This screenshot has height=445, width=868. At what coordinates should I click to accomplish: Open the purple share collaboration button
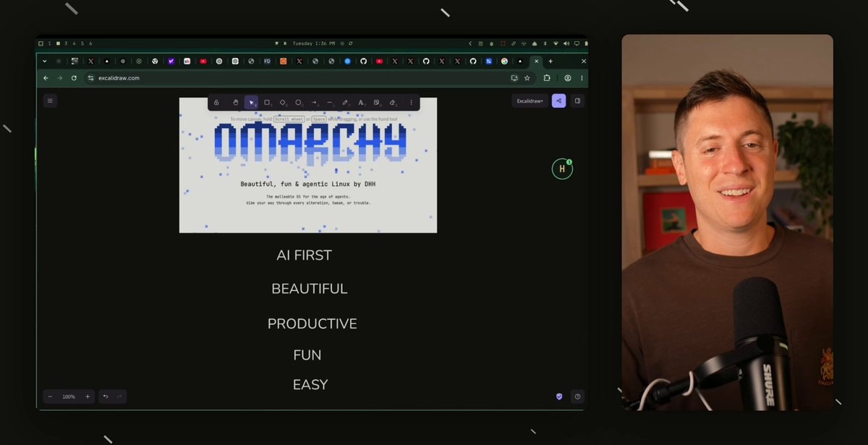558,101
